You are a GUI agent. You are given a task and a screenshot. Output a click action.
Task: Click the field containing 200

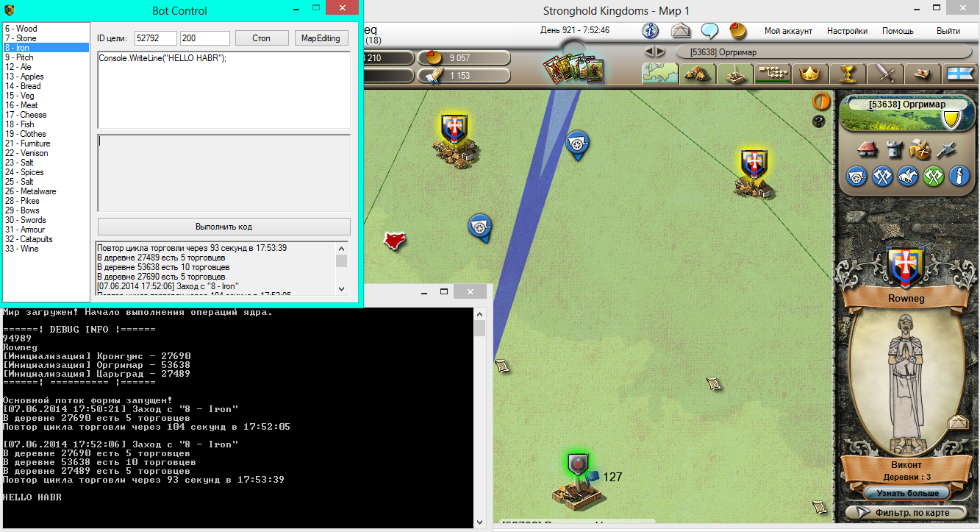pyautogui.click(x=205, y=38)
